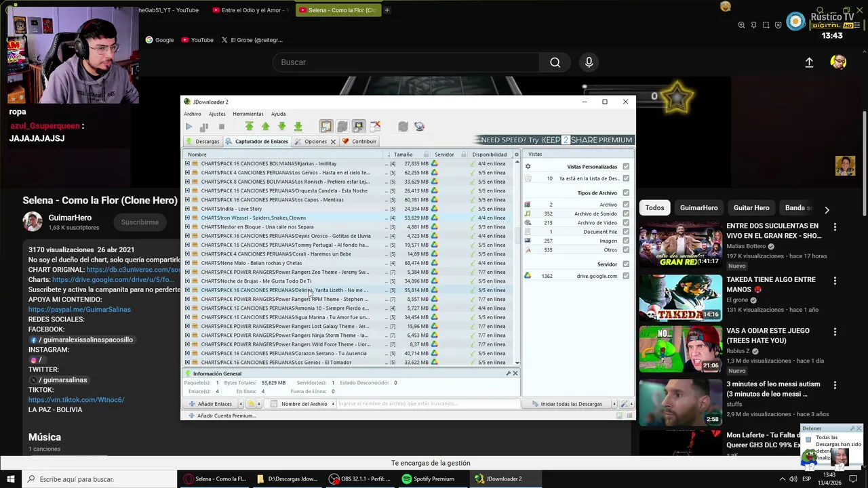Switch to the Contribuir tab

(x=359, y=142)
